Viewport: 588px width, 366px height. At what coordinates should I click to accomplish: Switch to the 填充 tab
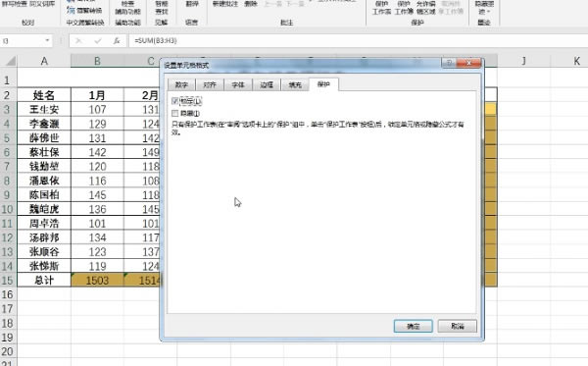tap(295, 84)
